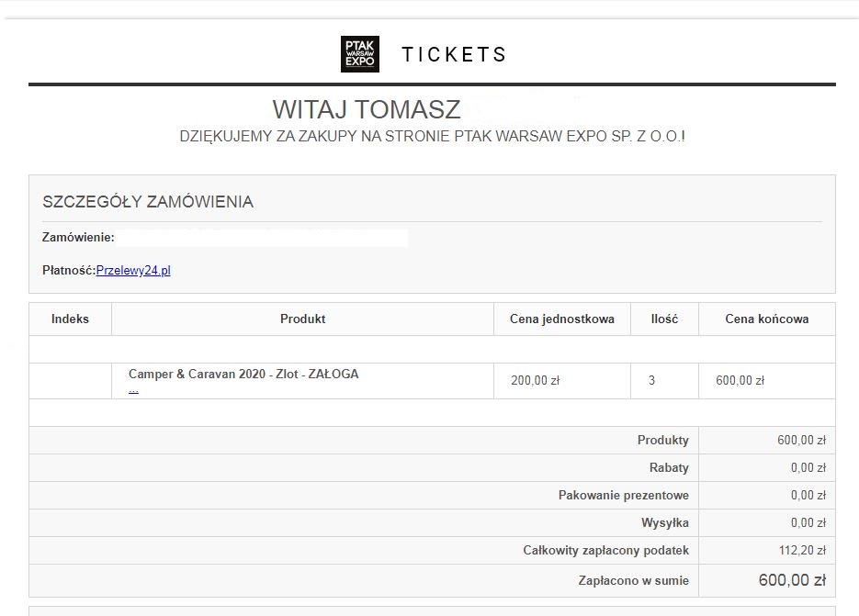Image resolution: width=859 pixels, height=616 pixels.
Task: Open the Przelewy24.pl payment link
Action: [x=133, y=271]
